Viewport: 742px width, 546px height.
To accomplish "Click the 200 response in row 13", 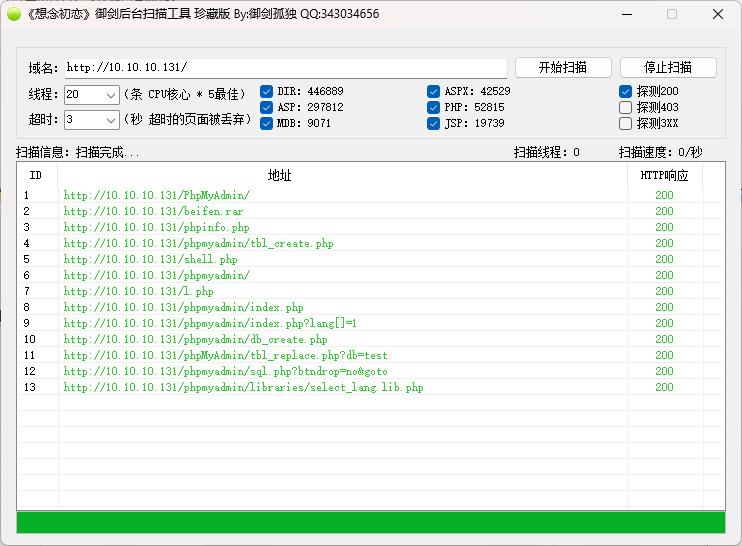I will (x=664, y=387).
